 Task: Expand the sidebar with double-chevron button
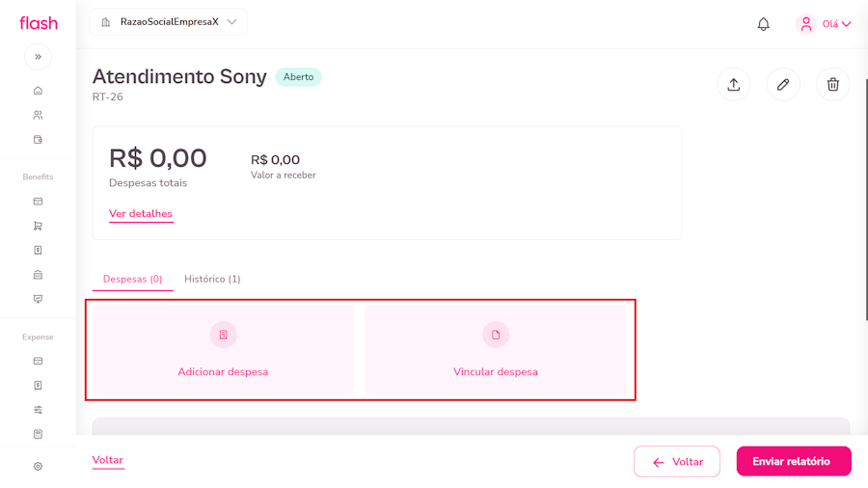[38, 57]
